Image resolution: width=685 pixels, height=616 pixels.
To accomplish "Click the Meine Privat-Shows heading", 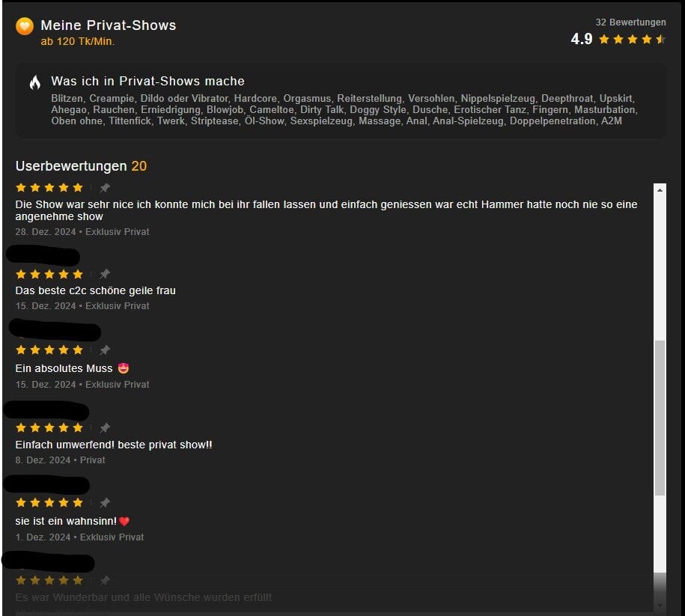I will [109, 25].
